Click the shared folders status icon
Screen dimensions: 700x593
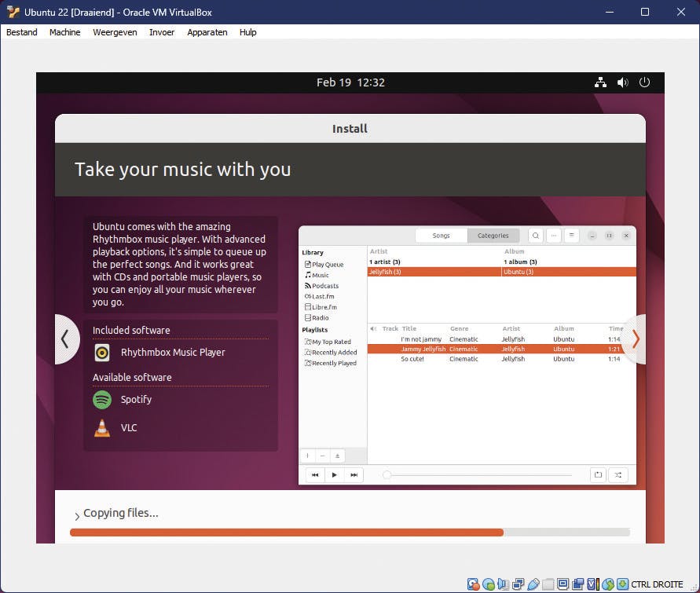coord(548,584)
